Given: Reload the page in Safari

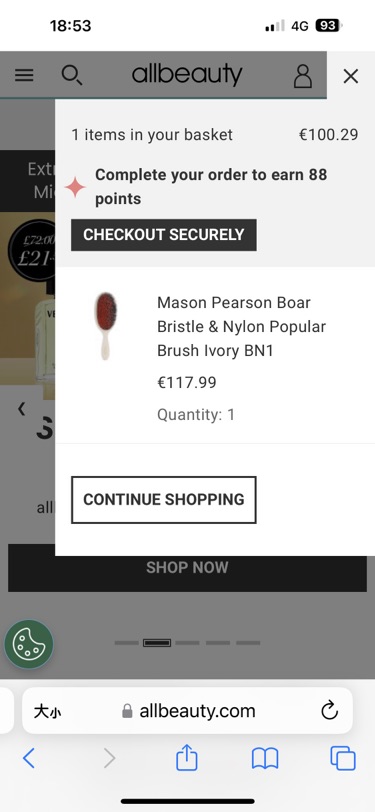Looking at the screenshot, I should tap(329, 710).
